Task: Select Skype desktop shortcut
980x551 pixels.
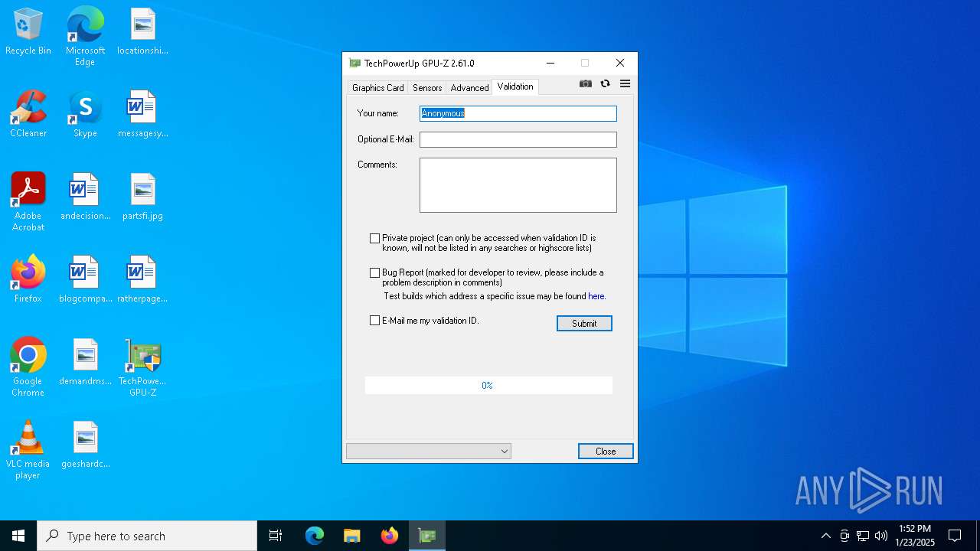Action: point(85,115)
